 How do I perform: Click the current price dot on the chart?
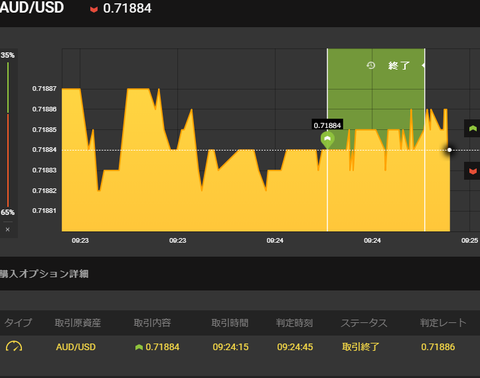pyautogui.click(x=449, y=150)
